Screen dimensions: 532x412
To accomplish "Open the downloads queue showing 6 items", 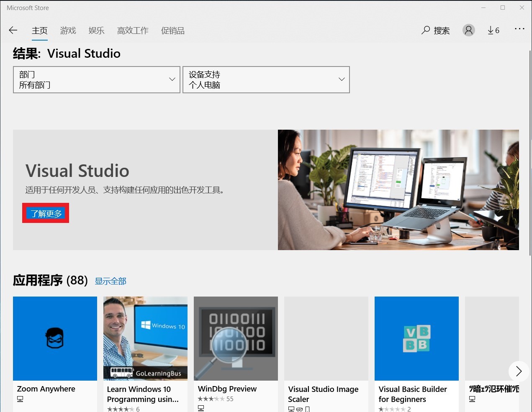I will [x=493, y=30].
